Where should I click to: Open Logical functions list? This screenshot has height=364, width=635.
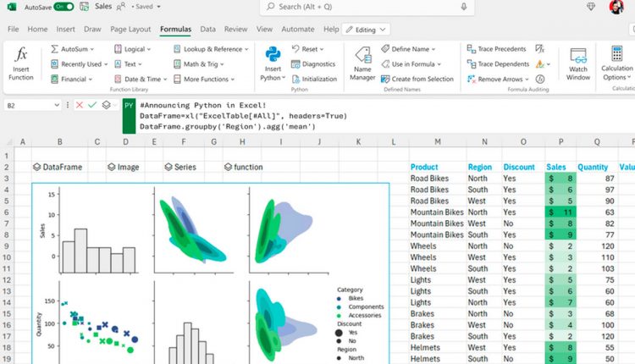132,49
